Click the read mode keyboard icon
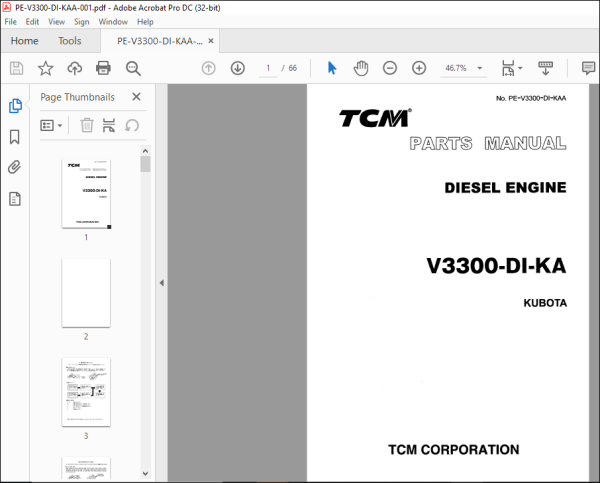 [x=545, y=69]
